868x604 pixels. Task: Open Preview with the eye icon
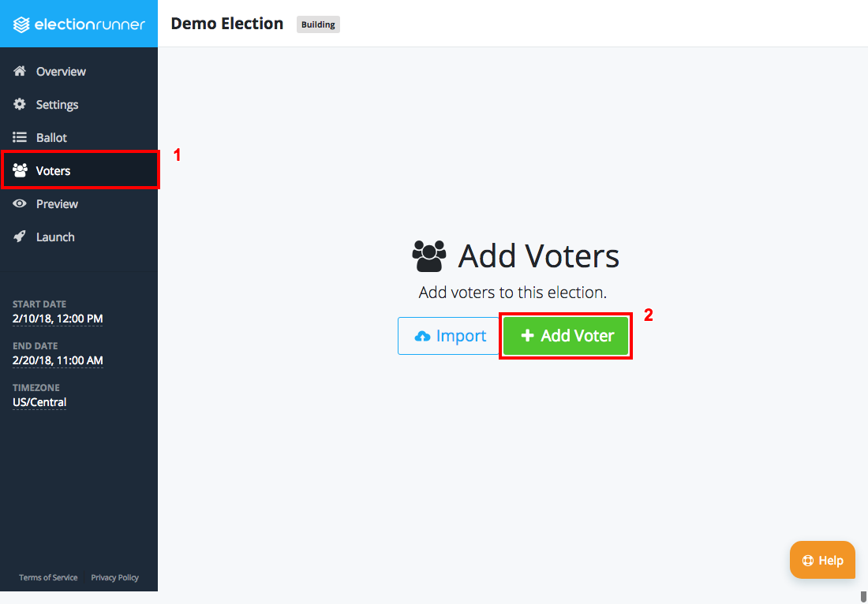19,203
